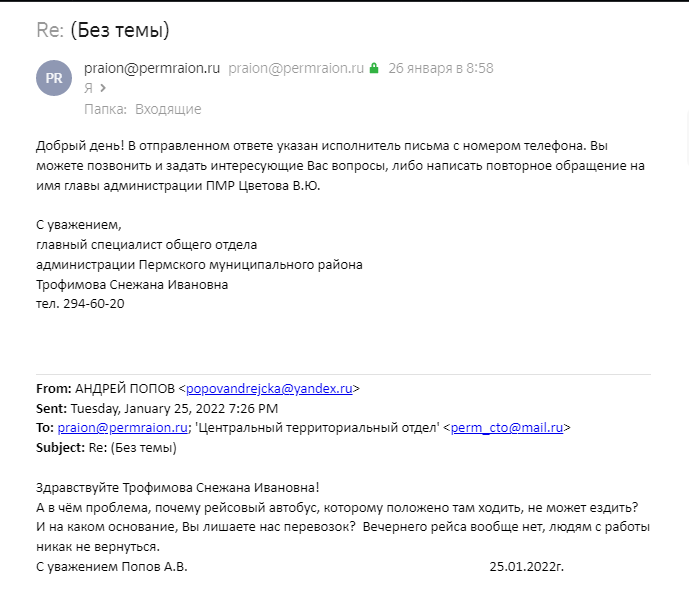Click the Sent date line of quoted message
The height and width of the screenshot is (611, 689).
pyautogui.click(x=157, y=408)
